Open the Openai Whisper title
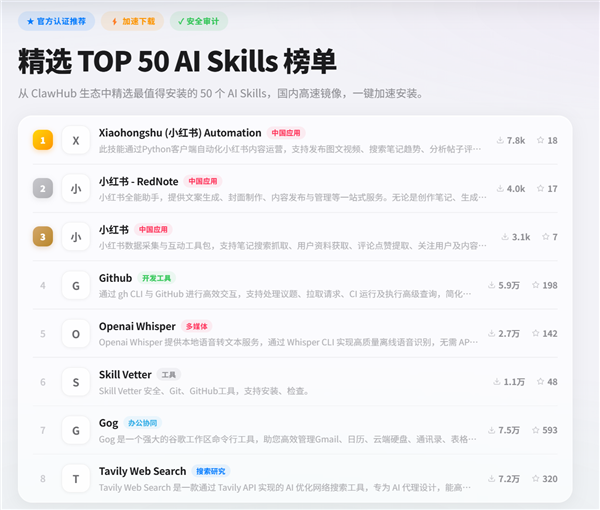This screenshot has width=600, height=510. pos(137,326)
